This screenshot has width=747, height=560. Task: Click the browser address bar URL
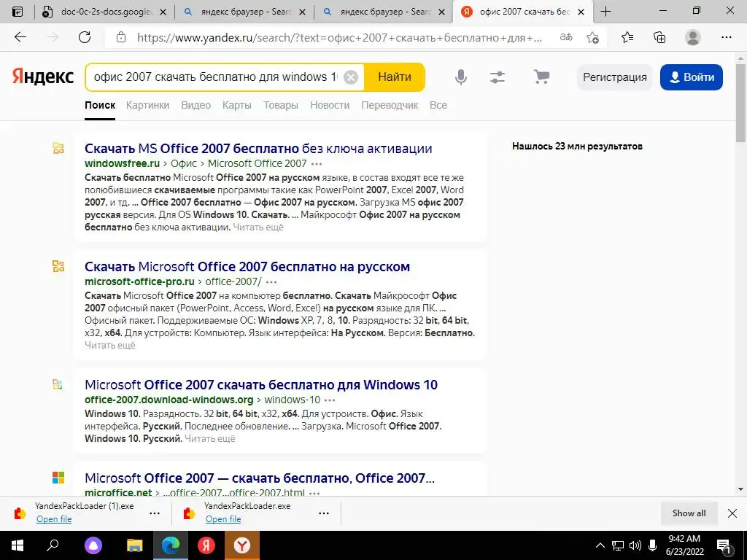(339, 37)
